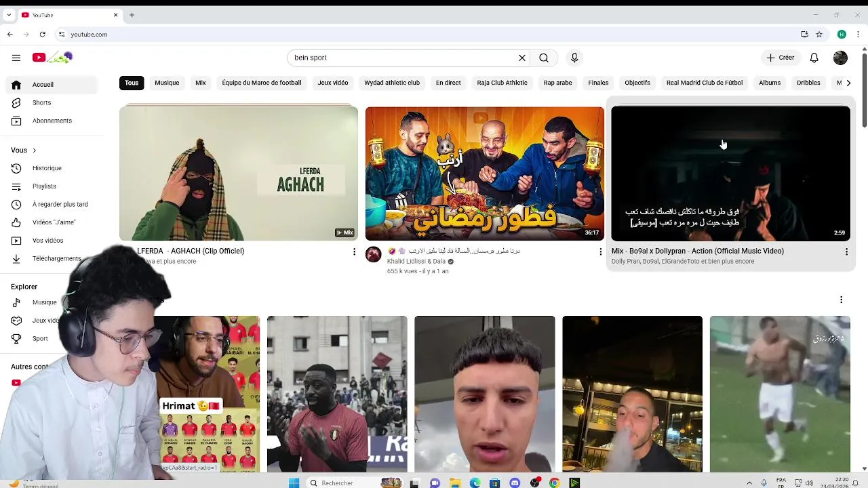This screenshot has height=488, width=868.
Task: Open options for Bo9al x Dollypran mix
Action: tap(846, 251)
